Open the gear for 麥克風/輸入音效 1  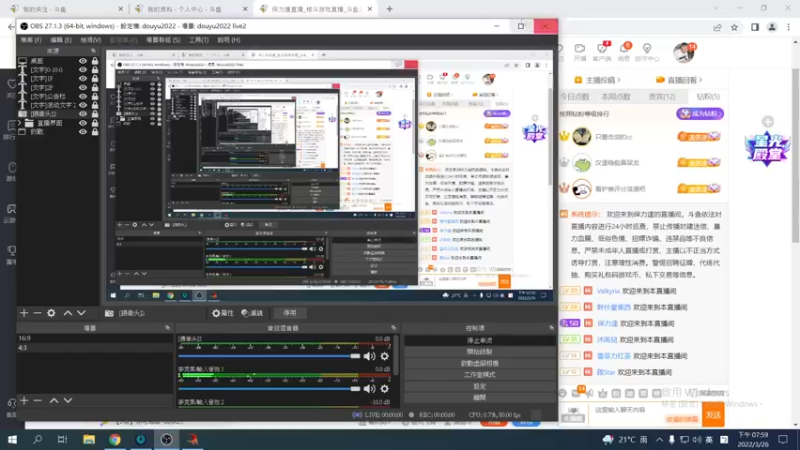384,389
